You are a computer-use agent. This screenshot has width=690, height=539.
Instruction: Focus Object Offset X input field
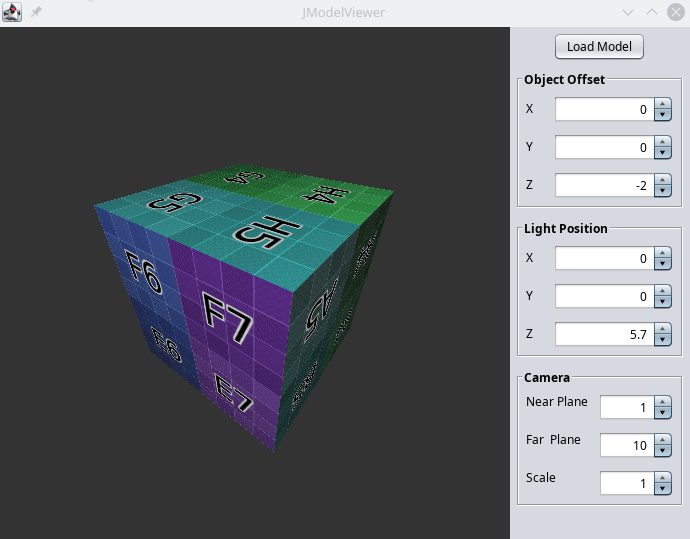pyautogui.click(x=605, y=109)
